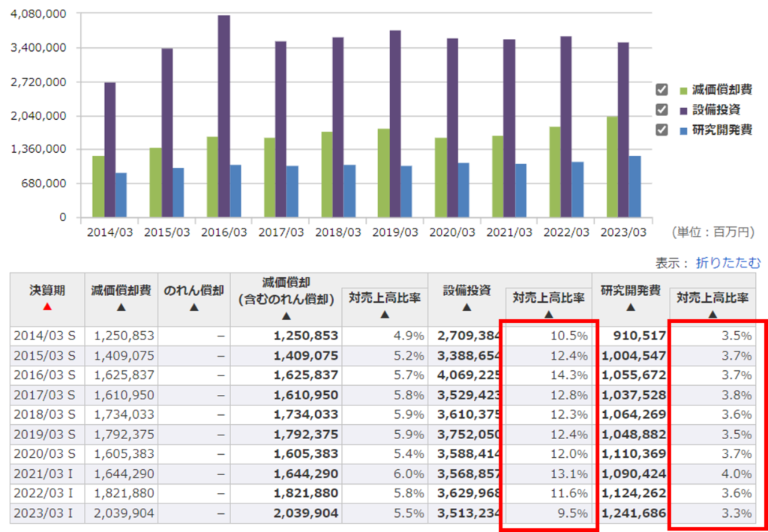
Task: Toggle the 設備投資 series checkbox
Action: [661, 109]
